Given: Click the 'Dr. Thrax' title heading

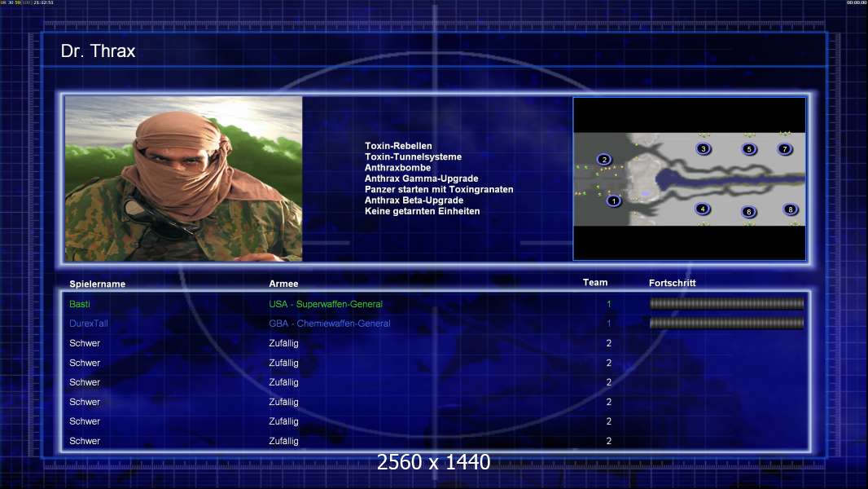Looking at the screenshot, I should (x=98, y=51).
